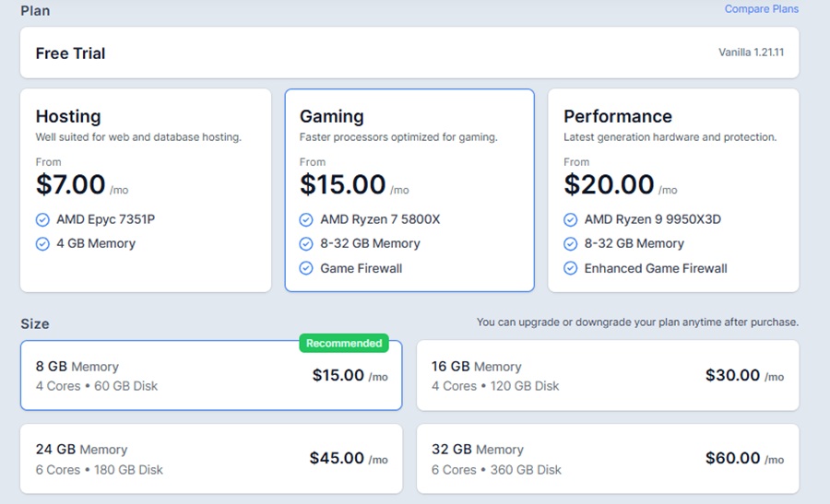Click checkmark beside Gaming 8-32 GB Memory
This screenshot has height=504, width=830.
306,244
